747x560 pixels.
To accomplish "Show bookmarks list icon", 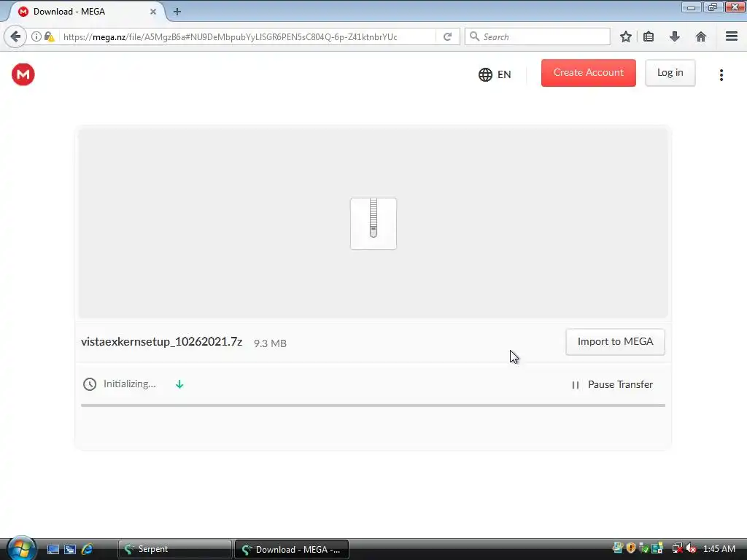I will [x=649, y=36].
